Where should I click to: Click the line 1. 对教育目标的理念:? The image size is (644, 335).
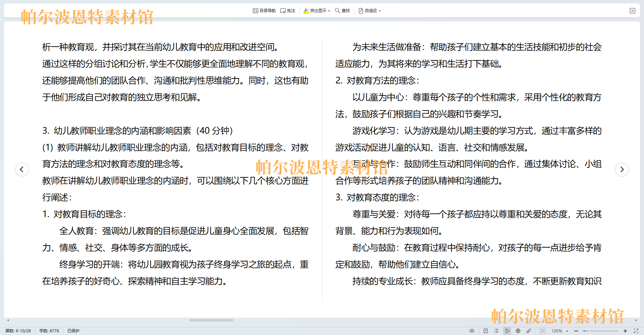tap(84, 214)
